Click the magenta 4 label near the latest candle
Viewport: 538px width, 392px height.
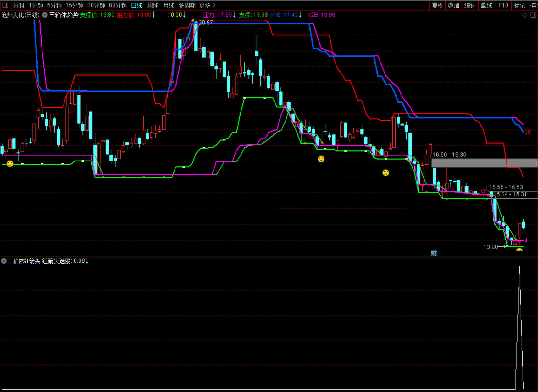(x=526, y=240)
